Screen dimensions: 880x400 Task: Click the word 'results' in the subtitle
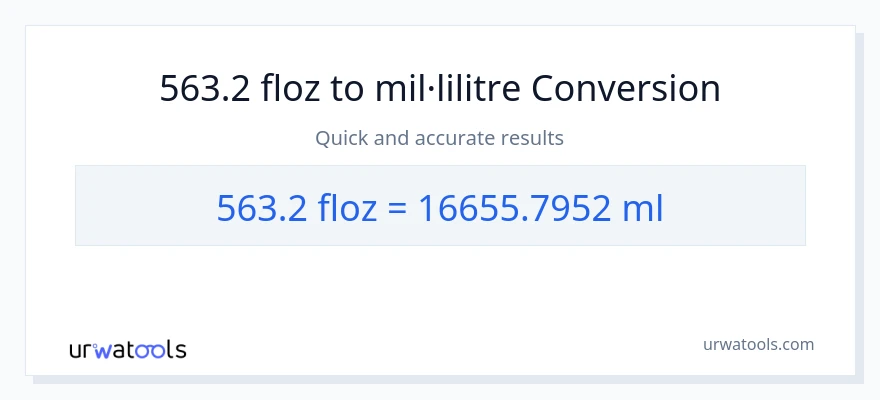pos(533,138)
